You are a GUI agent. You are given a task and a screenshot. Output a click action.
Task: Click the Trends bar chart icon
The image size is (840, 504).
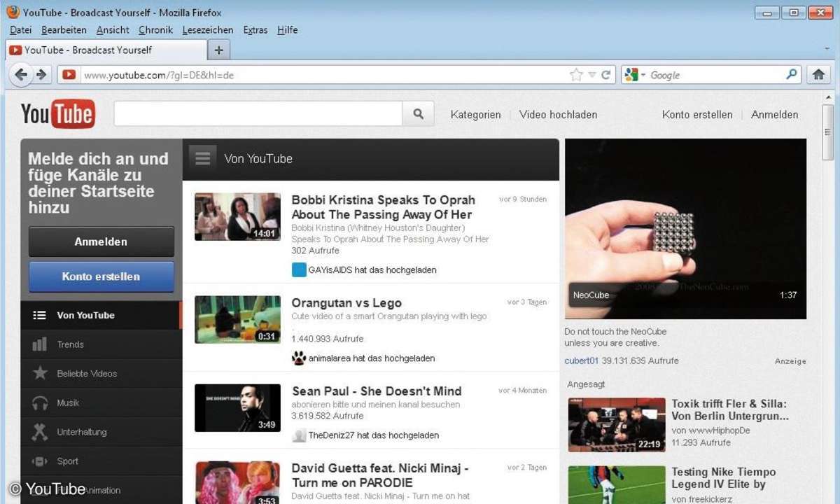[x=40, y=344]
